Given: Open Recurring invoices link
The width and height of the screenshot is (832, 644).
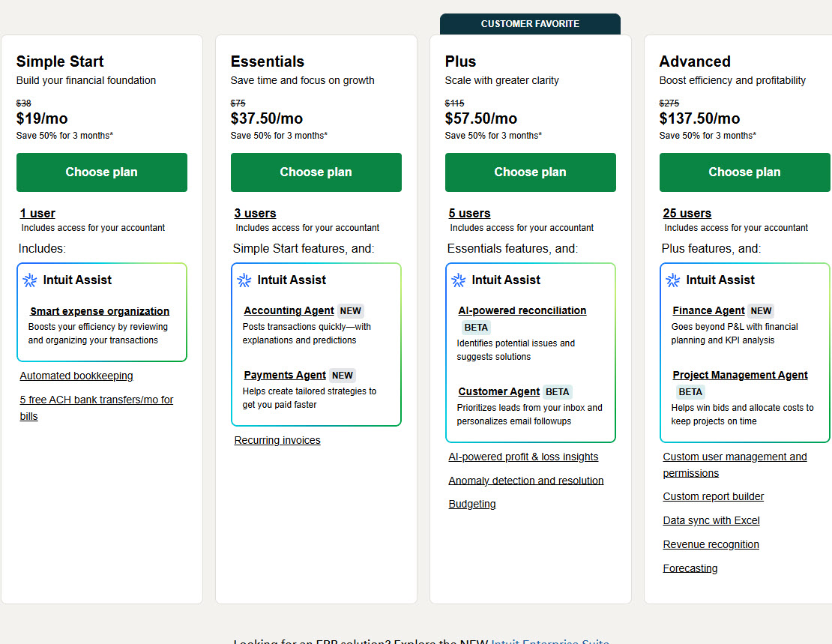Looking at the screenshot, I should click(277, 440).
